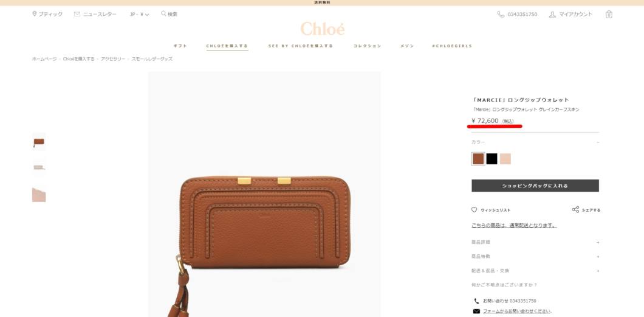Click the newsletter envelope icon
644x317 pixels.
click(77, 14)
